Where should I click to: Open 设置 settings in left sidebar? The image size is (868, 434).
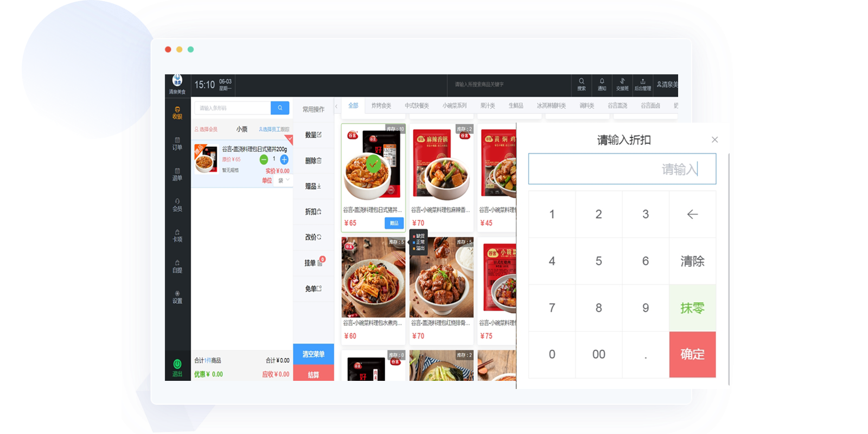177,297
